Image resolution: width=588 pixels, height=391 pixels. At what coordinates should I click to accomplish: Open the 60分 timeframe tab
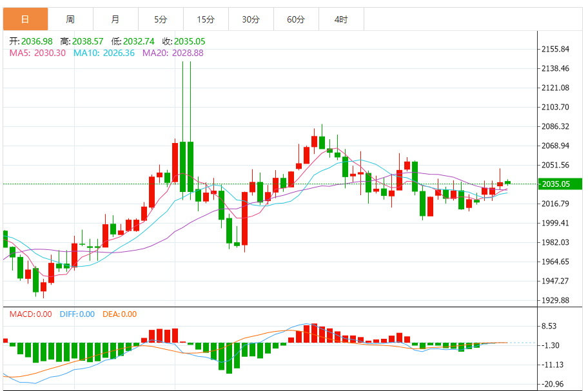pos(296,19)
